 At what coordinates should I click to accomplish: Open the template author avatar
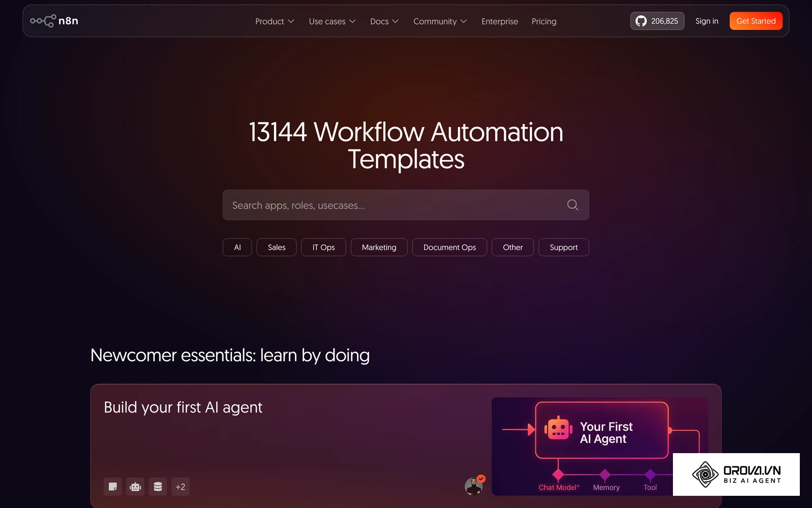click(x=474, y=486)
